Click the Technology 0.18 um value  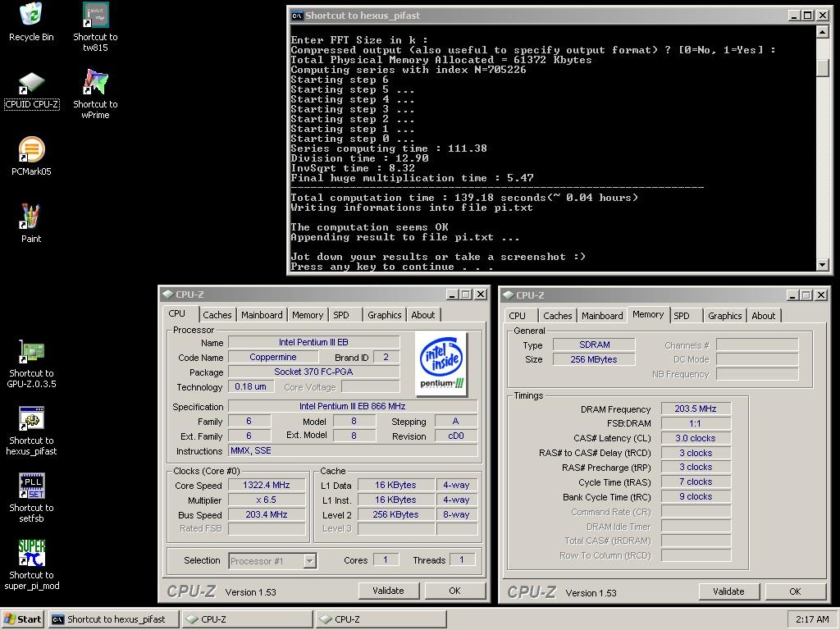tap(251, 387)
